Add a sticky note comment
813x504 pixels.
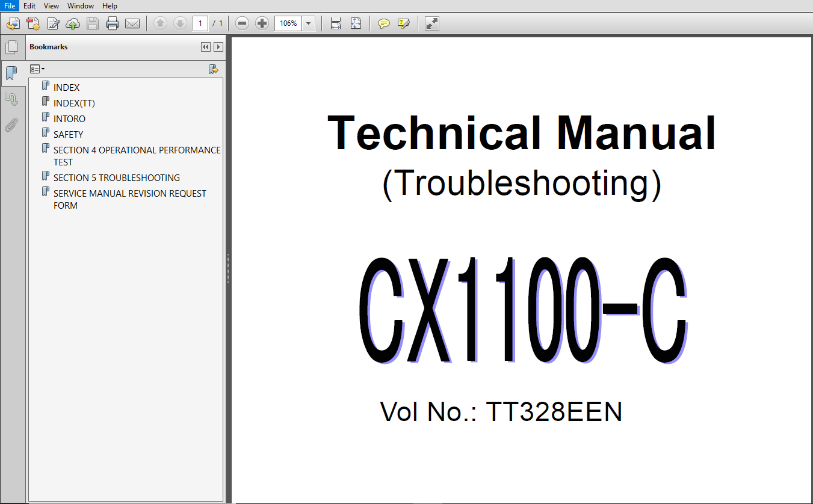(383, 23)
